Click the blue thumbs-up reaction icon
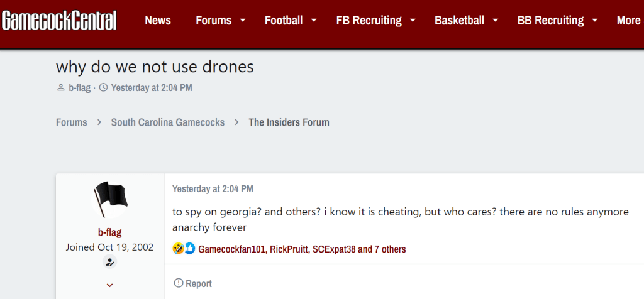The image size is (644, 299). pyautogui.click(x=189, y=249)
